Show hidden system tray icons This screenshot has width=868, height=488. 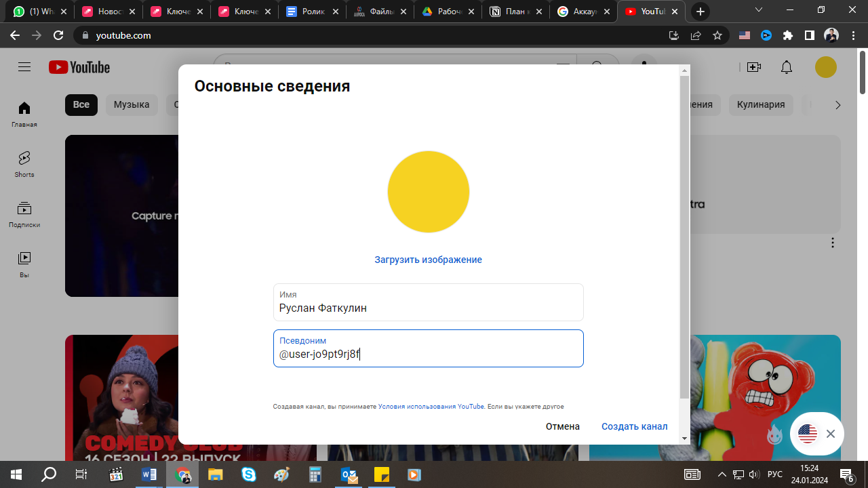[x=722, y=474]
